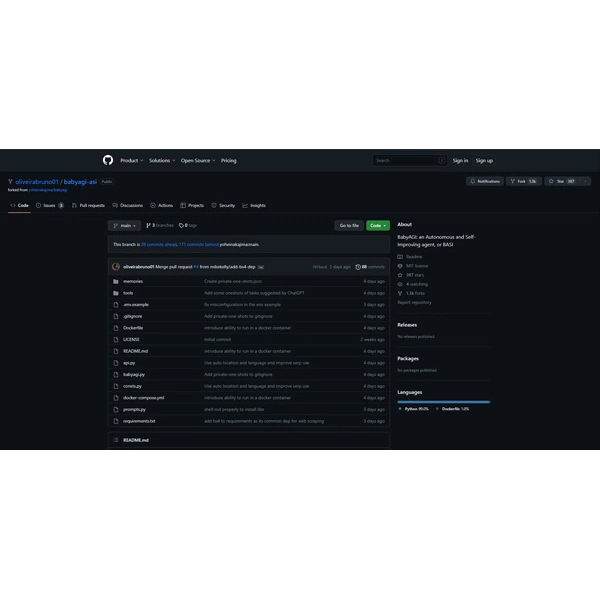Open the Product menu in header

(131, 160)
